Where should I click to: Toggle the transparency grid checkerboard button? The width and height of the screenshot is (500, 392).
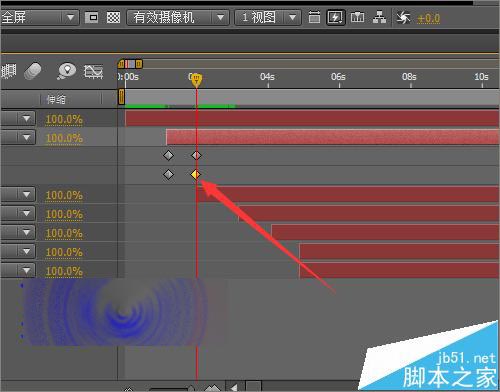click(x=113, y=17)
